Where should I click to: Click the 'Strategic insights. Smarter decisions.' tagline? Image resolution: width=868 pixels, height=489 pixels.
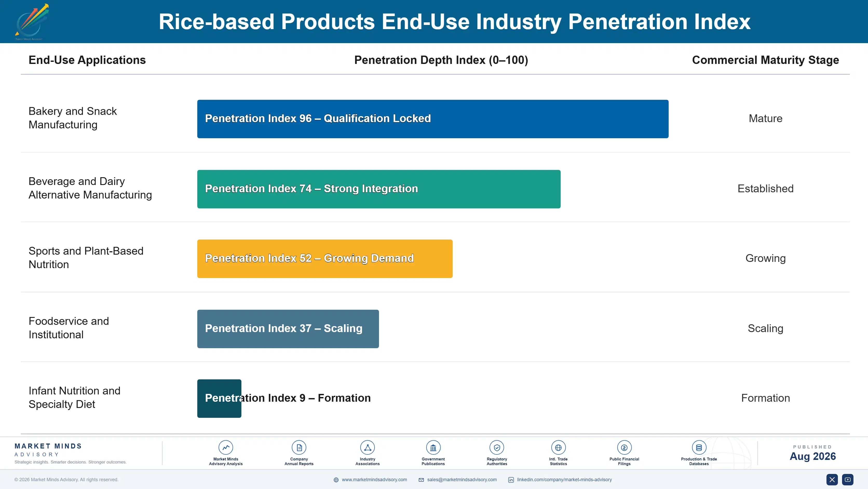(70, 462)
